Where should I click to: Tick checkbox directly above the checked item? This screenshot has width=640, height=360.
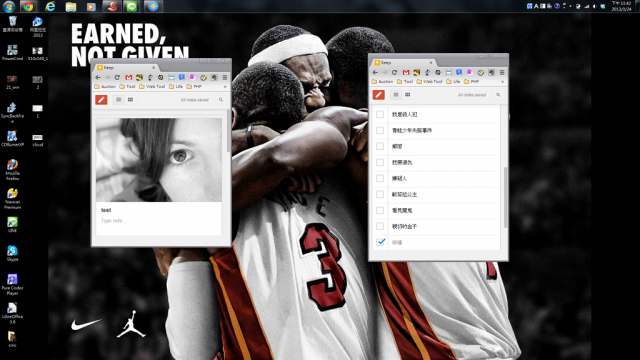[380, 226]
